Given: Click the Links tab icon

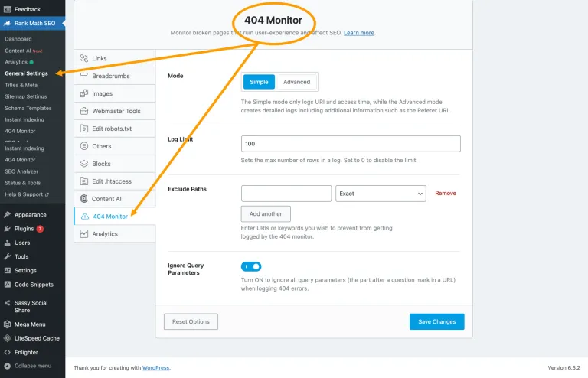Looking at the screenshot, I should click(84, 58).
